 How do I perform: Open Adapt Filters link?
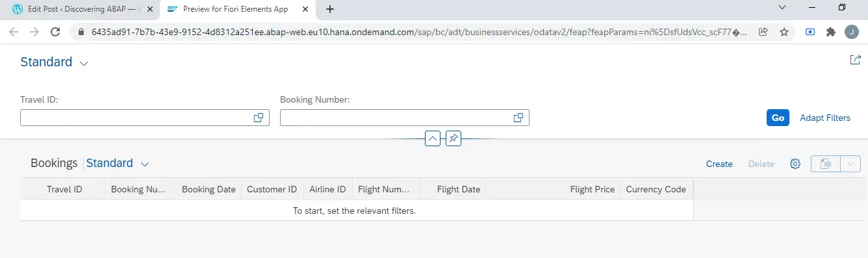click(x=825, y=118)
